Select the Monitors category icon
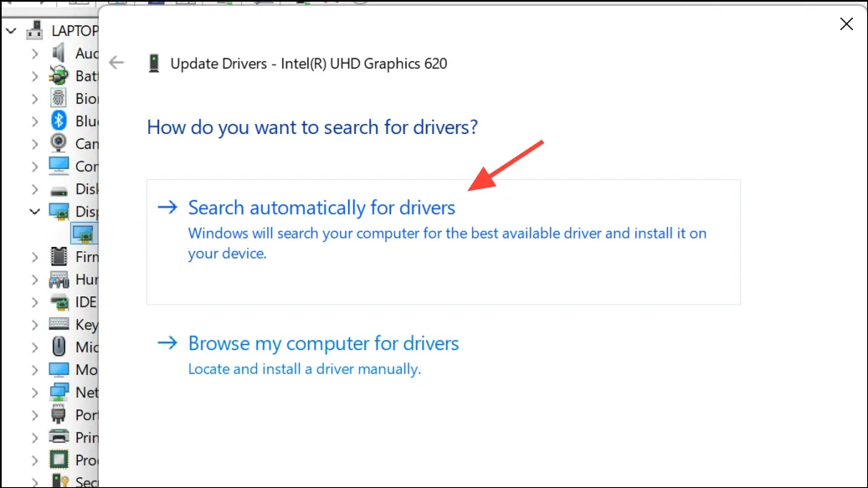The image size is (868, 488). (x=59, y=370)
